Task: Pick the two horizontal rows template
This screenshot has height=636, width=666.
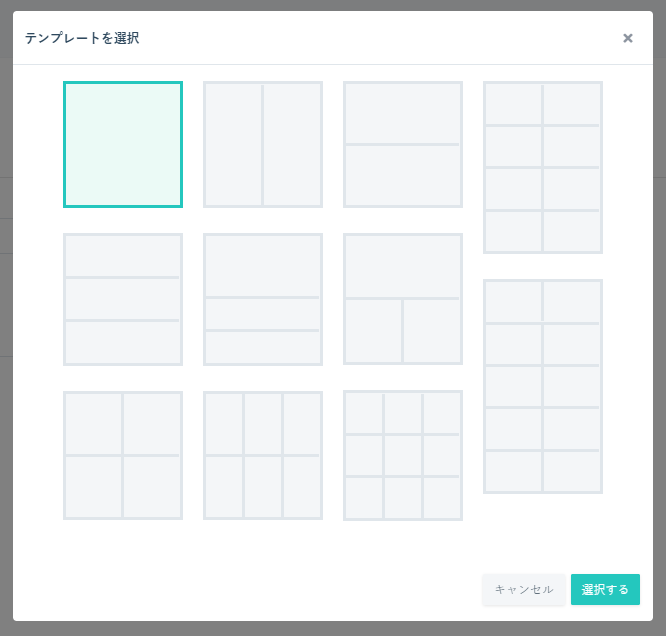Action: tap(403, 144)
